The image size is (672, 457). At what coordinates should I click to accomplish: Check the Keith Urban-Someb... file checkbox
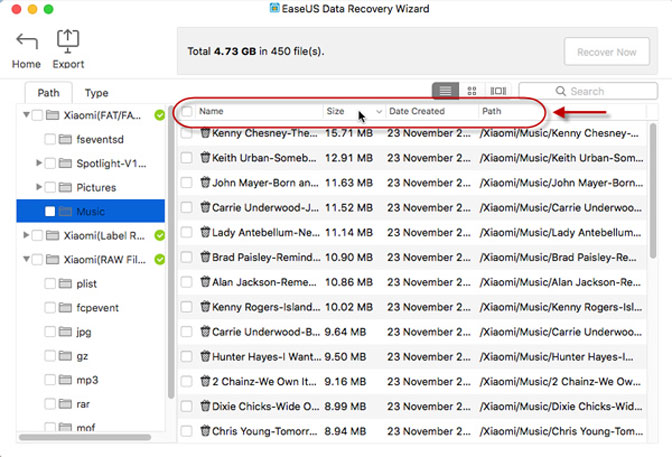pos(186,158)
